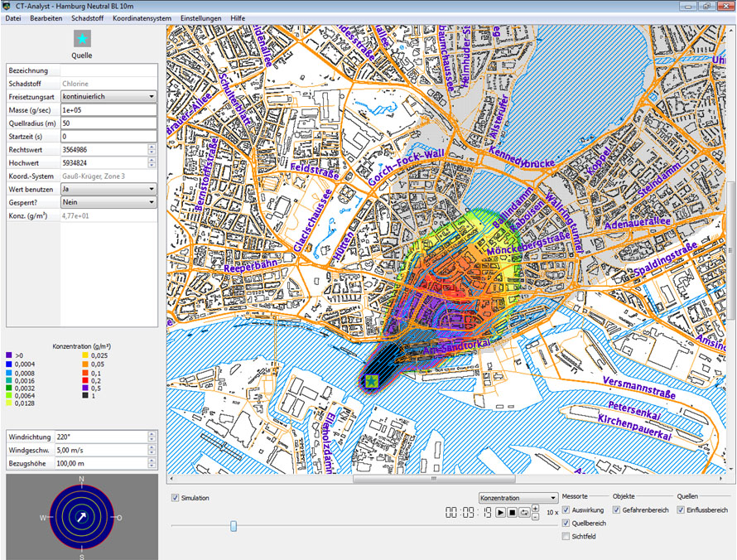This screenshot has height=560, width=737.
Task: Click the plus speed increase button
Action: (x=537, y=509)
